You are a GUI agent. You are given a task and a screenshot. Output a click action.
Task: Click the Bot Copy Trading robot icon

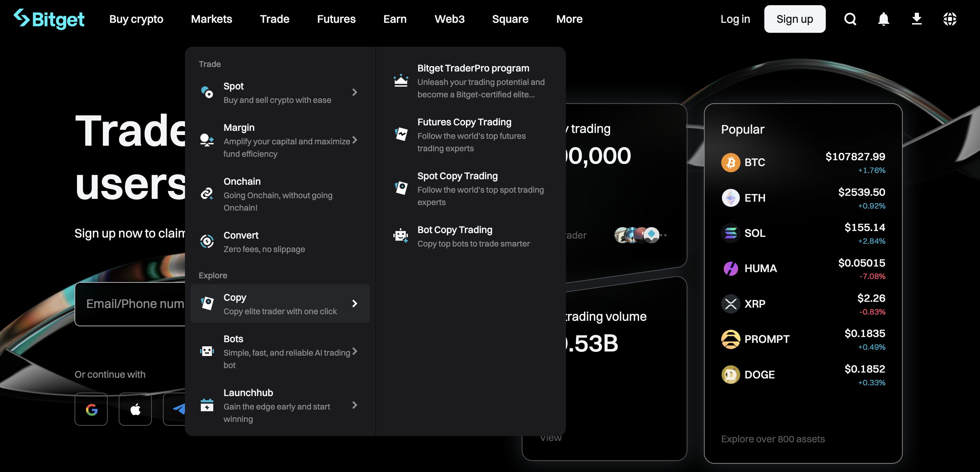pos(401,235)
